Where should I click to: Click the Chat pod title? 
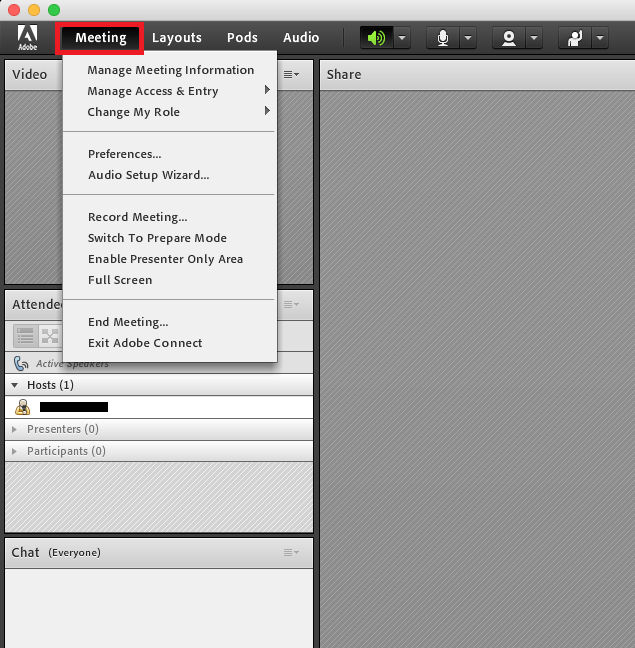pyautogui.click(x=25, y=553)
